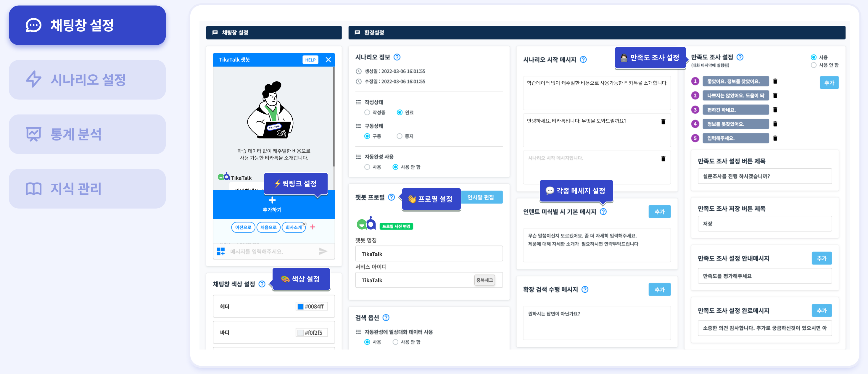
Task: Open 통계 분석 in left sidebar
Action: tap(87, 134)
